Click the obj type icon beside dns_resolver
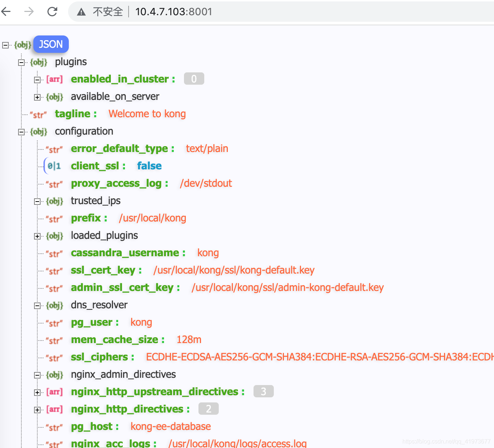Viewport: 494px width, 448px height. 55,305
